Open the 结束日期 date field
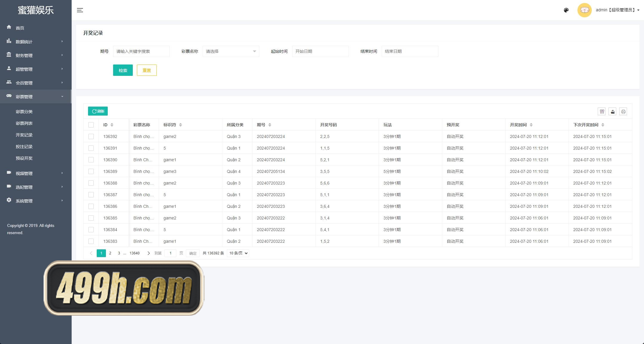 (410, 51)
